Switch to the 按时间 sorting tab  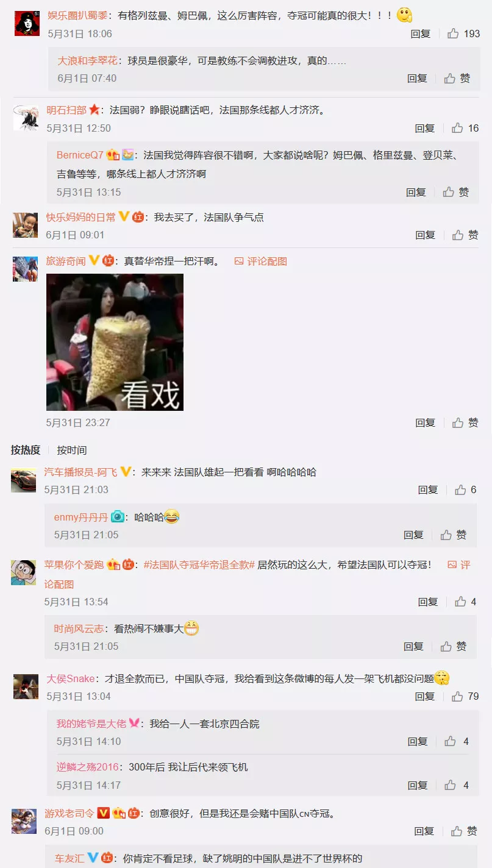(x=72, y=450)
